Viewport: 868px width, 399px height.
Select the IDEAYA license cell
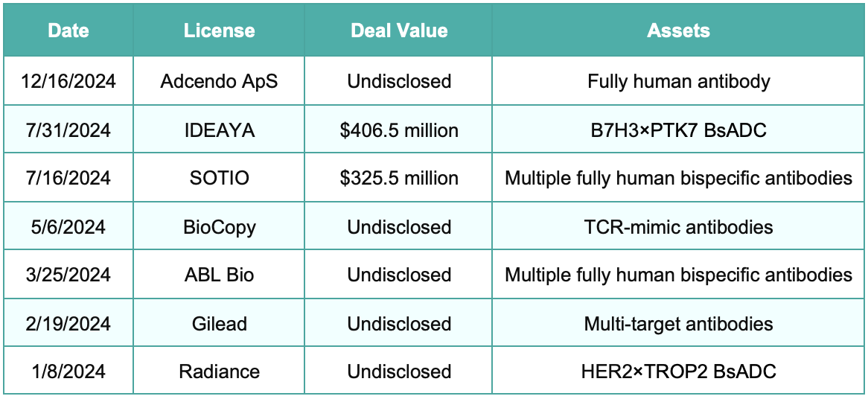click(x=219, y=130)
